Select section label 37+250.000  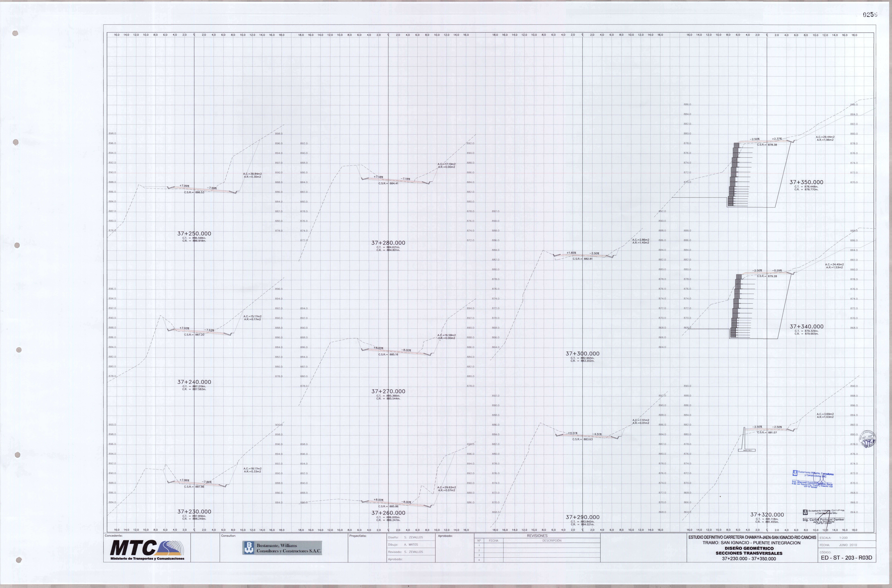pyautogui.click(x=194, y=234)
